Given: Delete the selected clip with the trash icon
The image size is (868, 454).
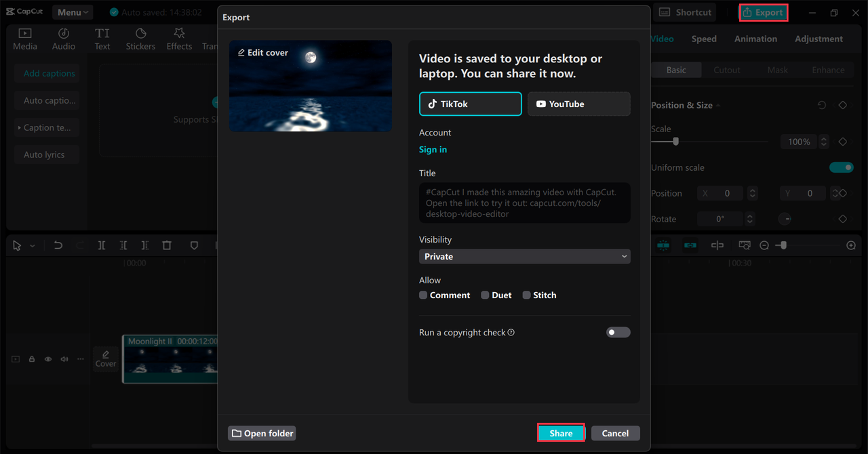Looking at the screenshot, I should (167, 245).
